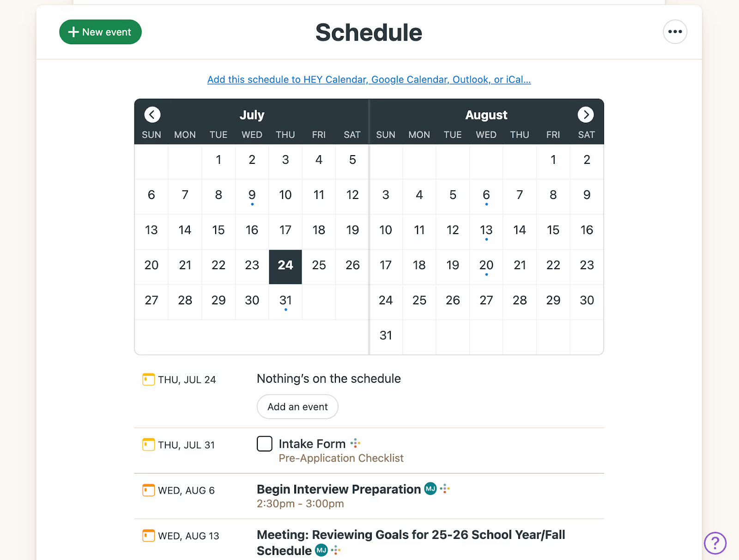The image size is (739, 560).
Task: Select July 17 on the calendar
Action: point(285,230)
